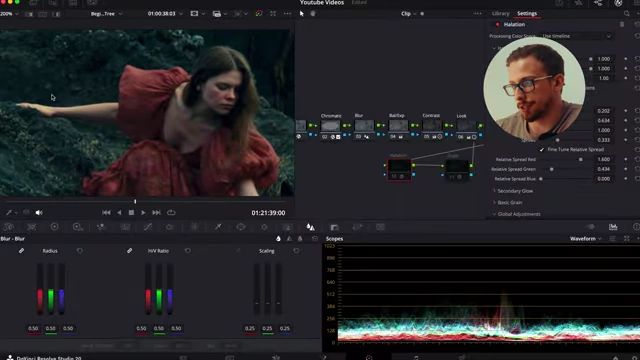The image size is (640, 360).
Task: Open the Begi...Tree clip name dropdown
Action: coord(107,14)
